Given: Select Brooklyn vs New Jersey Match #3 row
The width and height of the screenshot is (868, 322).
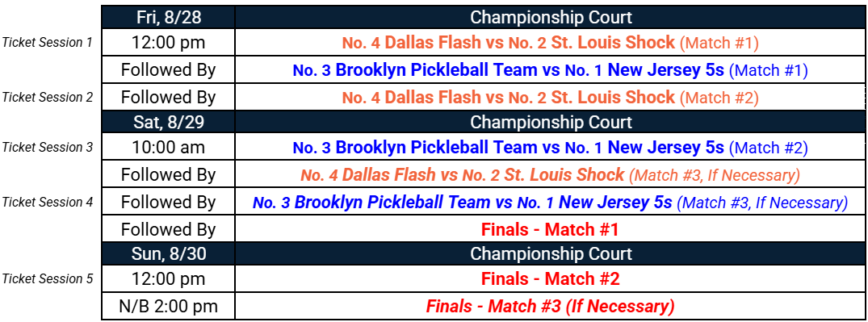Looking at the screenshot, I should pos(550,203).
